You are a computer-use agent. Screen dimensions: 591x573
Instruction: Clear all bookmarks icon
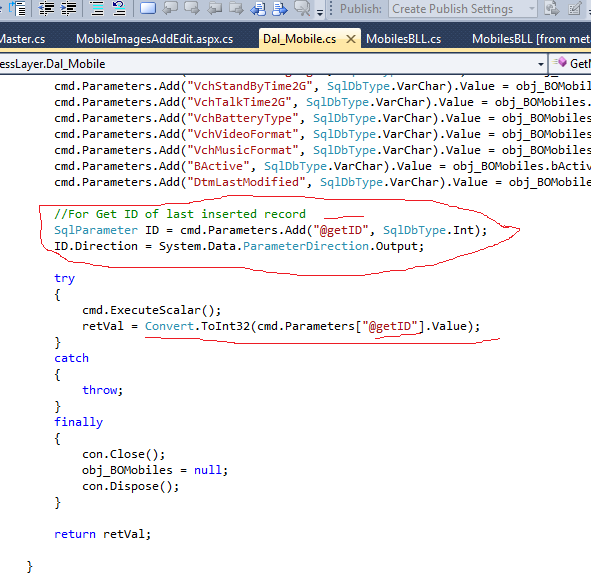point(302,8)
